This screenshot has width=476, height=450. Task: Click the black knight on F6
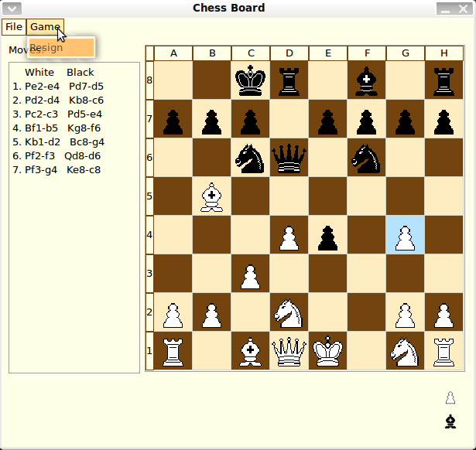367,158
